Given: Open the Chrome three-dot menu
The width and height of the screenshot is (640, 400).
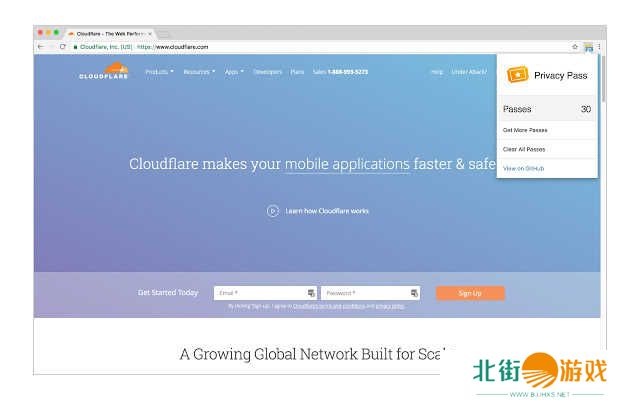Looking at the screenshot, I should (x=599, y=47).
